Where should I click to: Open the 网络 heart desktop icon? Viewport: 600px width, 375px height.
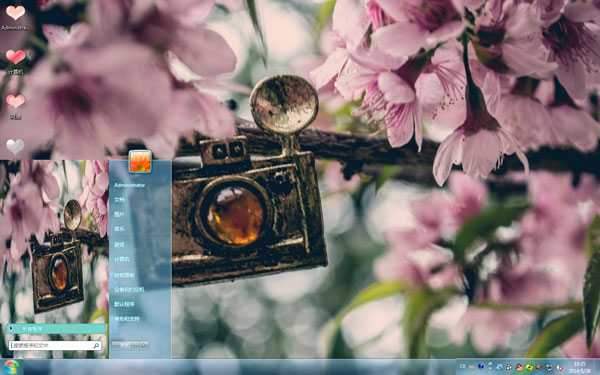click(x=15, y=106)
